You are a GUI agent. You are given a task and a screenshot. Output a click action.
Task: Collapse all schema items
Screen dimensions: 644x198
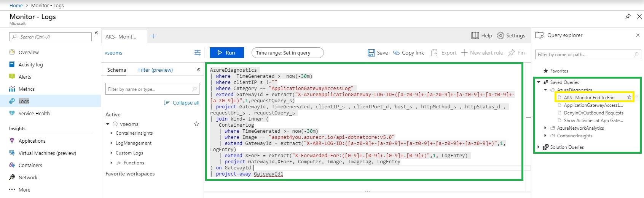[182, 103]
